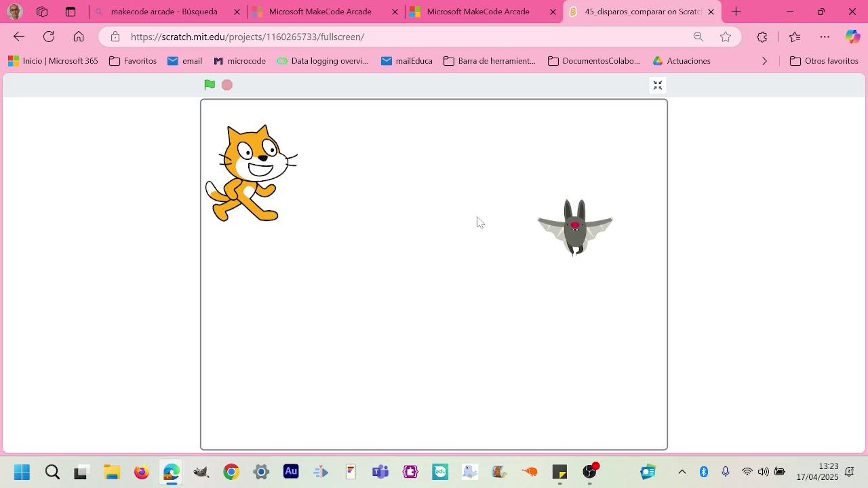Open browser extensions menu
This screenshot has height=488, width=868.
[762, 37]
